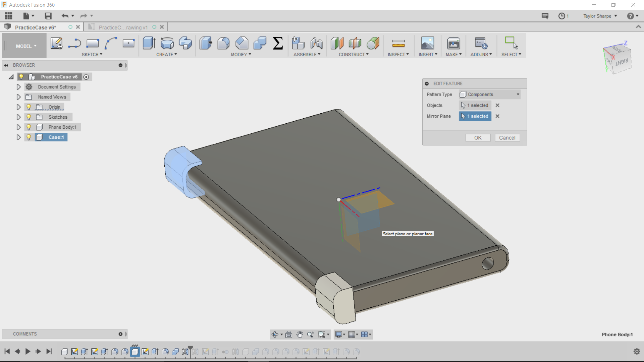This screenshot has width=644, height=362.
Task: Expand the Sketches folder in browser
Action: pyautogui.click(x=18, y=117)
